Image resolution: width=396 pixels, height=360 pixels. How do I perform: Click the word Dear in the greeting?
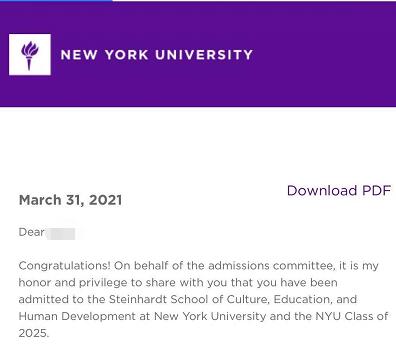pos(31,232)
